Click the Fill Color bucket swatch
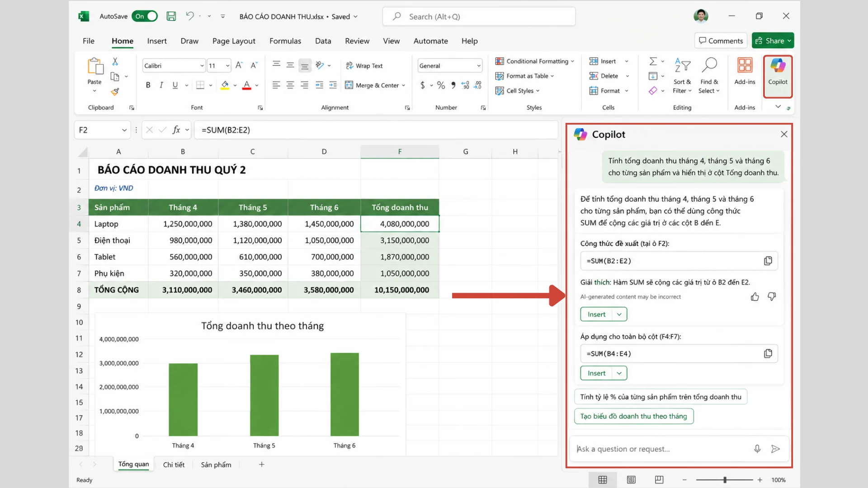 (225, 85)
